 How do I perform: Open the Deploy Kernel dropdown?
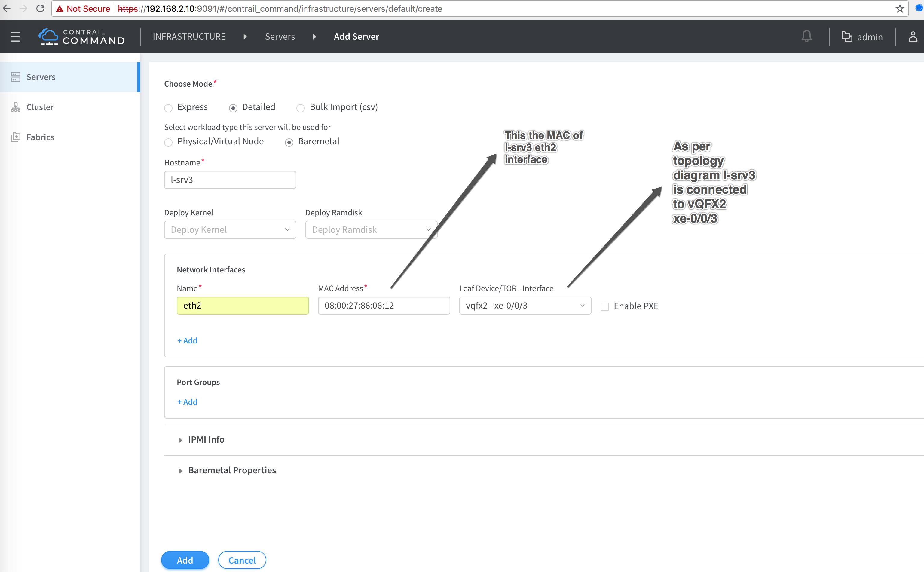point(230,230)
